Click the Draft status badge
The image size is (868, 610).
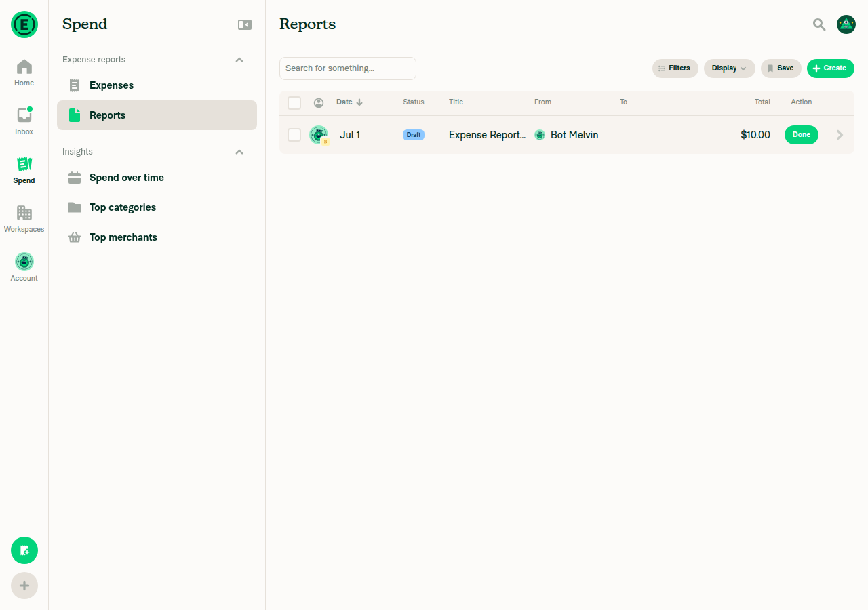(414, 135)
